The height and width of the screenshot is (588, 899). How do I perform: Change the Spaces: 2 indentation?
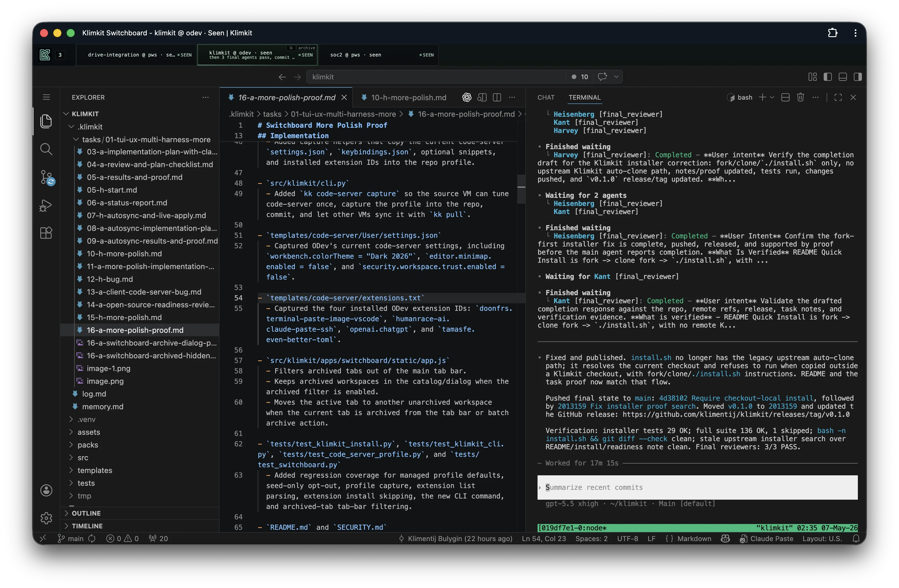click(591, 538)
